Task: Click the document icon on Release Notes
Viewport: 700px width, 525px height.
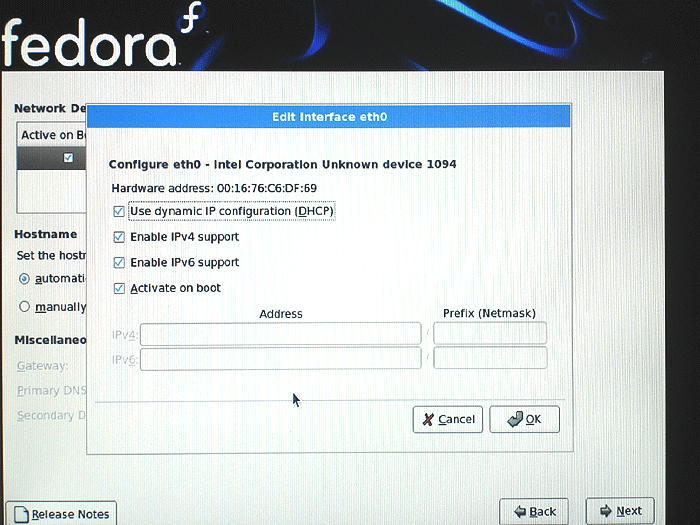Action: click(x=21, y=515)
